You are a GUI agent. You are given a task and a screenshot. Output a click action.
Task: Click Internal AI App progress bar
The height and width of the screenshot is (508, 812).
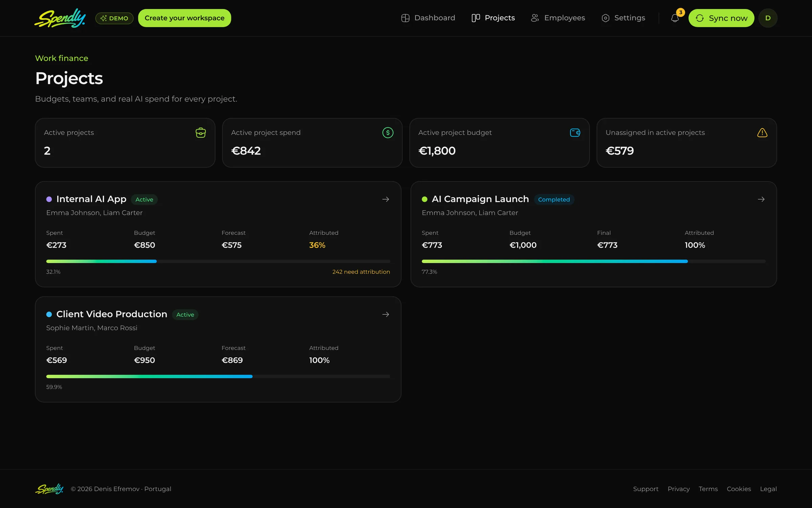click(x=218, y=261)
